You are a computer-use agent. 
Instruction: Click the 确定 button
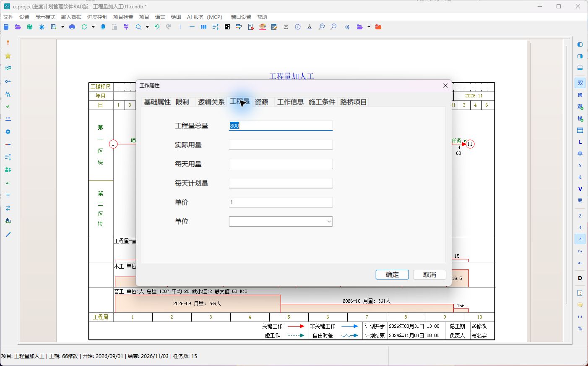(x=392, y=274)
